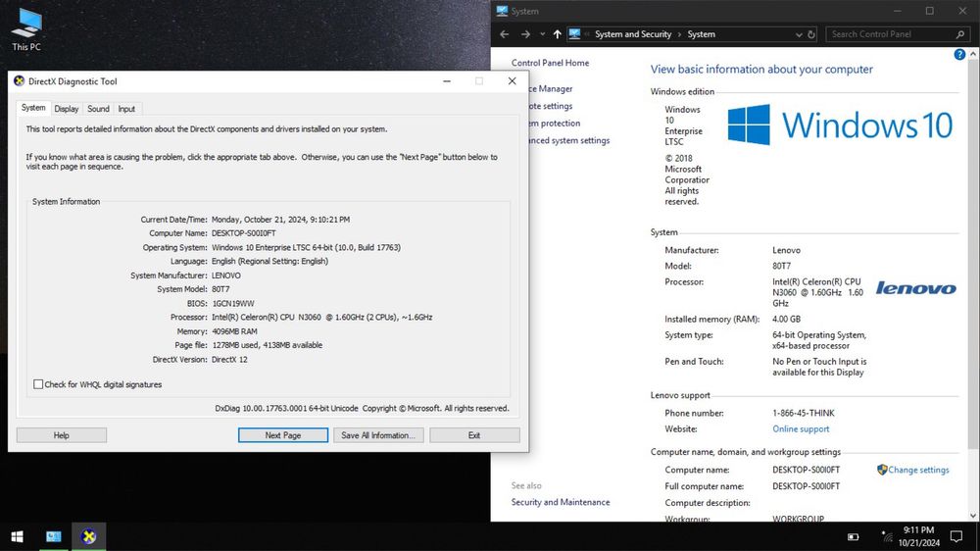Screen dimensions: 980x551
Task: Open the This PC desktop icon
Action: (x=26, y=29)
